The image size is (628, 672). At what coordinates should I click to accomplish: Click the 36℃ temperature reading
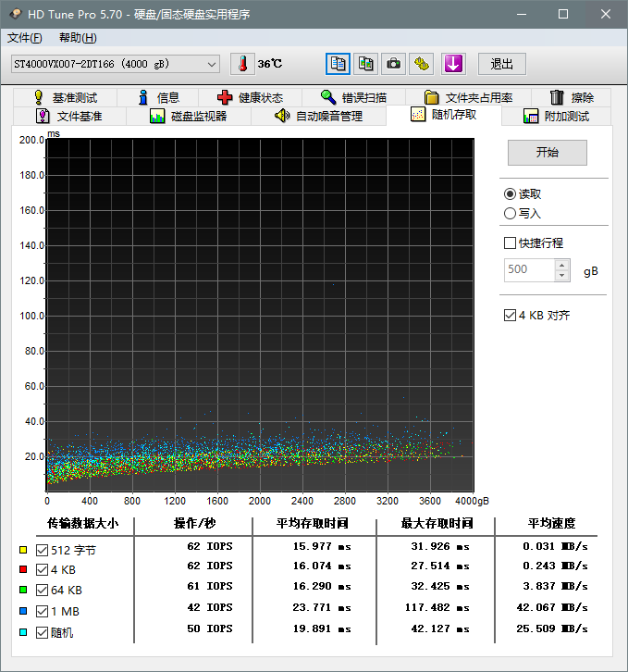click(270, 64)
